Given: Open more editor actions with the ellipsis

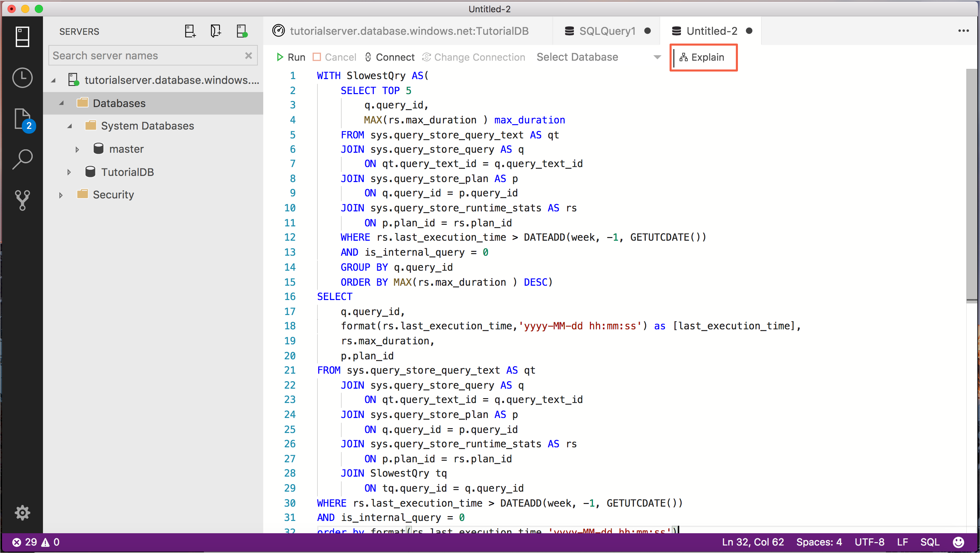Looking at the screenshot, I should 964,31.
